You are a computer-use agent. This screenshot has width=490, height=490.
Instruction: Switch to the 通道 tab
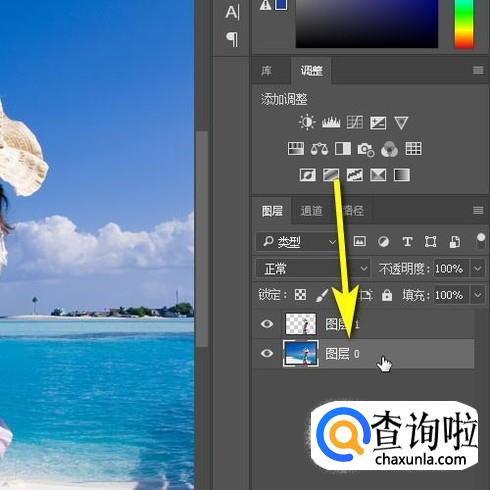[311, 211]
